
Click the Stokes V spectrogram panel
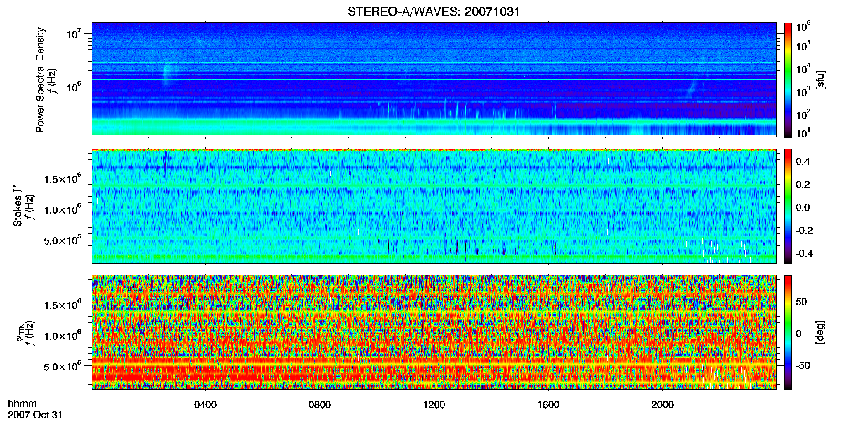434,206
